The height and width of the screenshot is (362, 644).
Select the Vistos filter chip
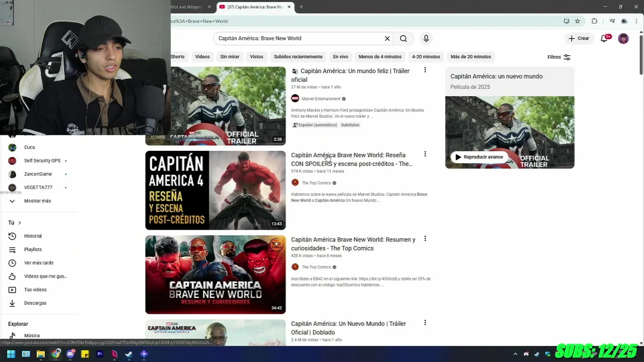(257, 56)
